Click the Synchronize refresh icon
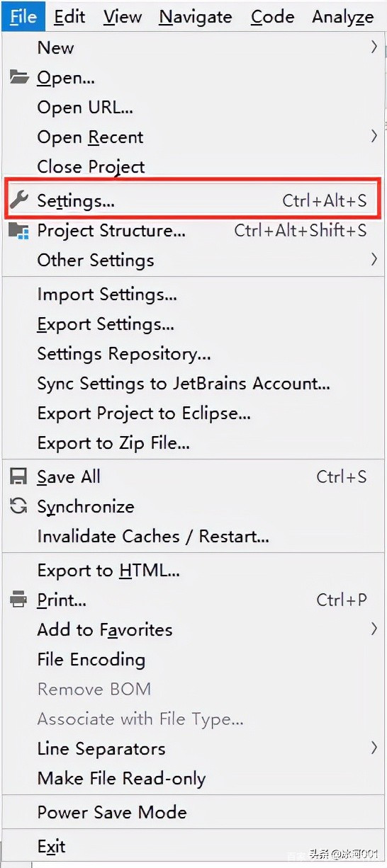387x868 pixels. coord(18,506)
